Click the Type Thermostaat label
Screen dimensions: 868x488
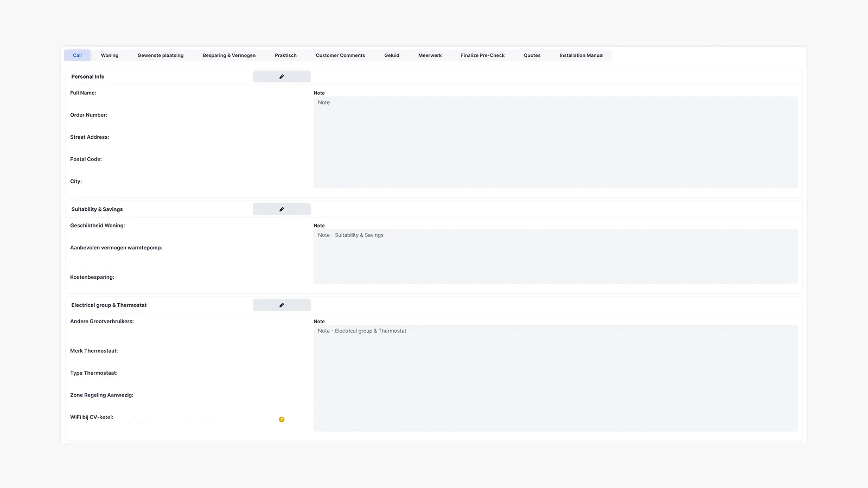94,373
